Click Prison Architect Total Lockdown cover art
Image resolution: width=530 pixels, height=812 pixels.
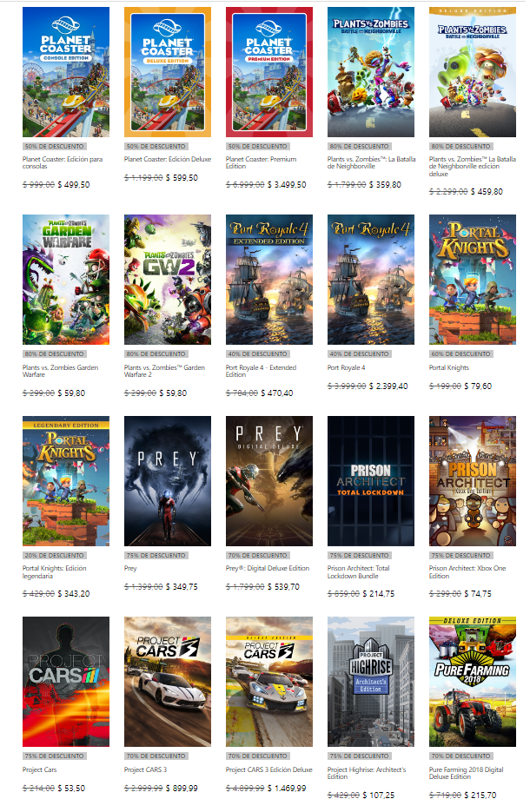[x=371, y=481]
